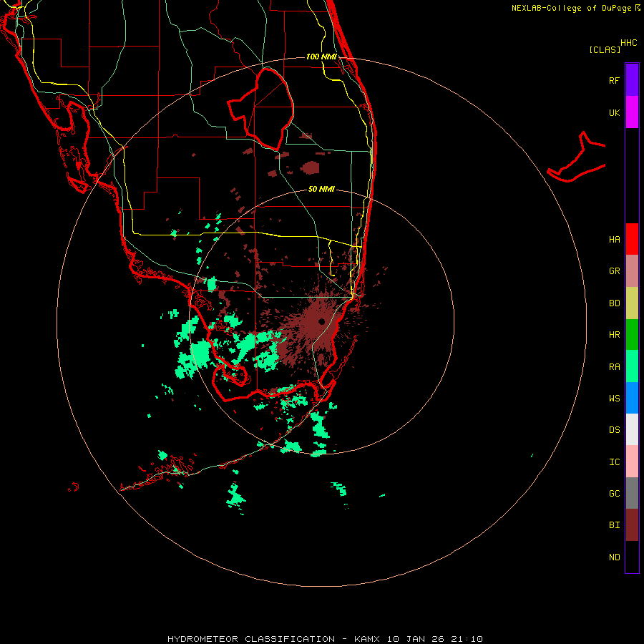Click the DS legend label
The height and width of the screenshot is (644, 644).
point(614,430)
